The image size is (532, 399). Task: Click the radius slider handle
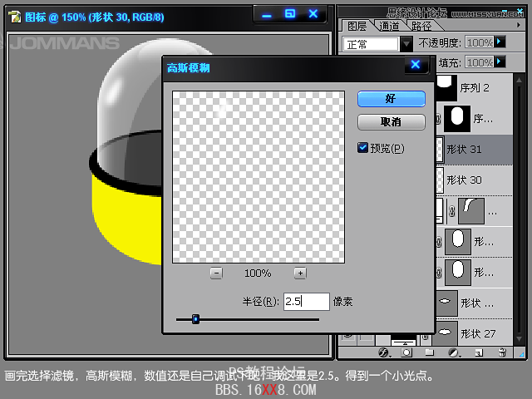[195, 318]
